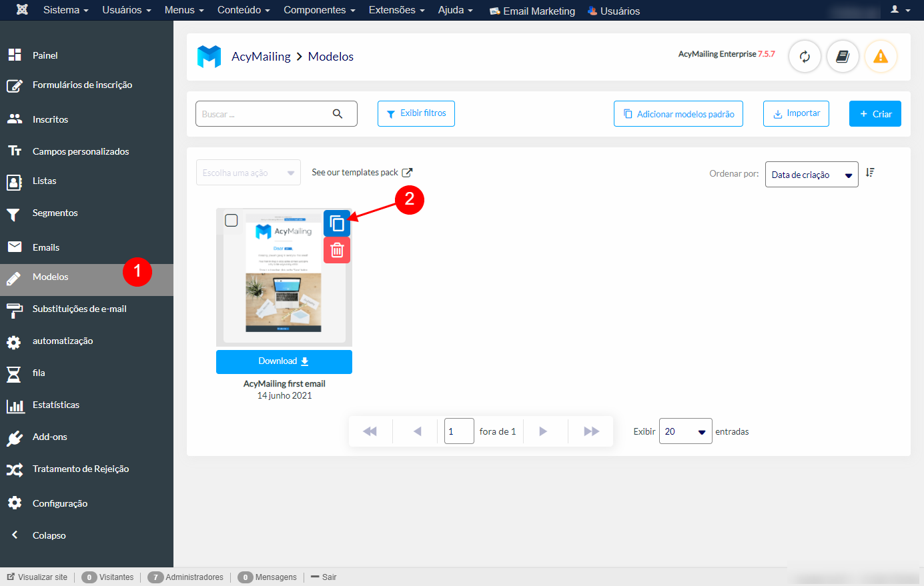Open the AcyMailing documentation book icon
This screenshot has height=586, width=924.
coord(843,57)
